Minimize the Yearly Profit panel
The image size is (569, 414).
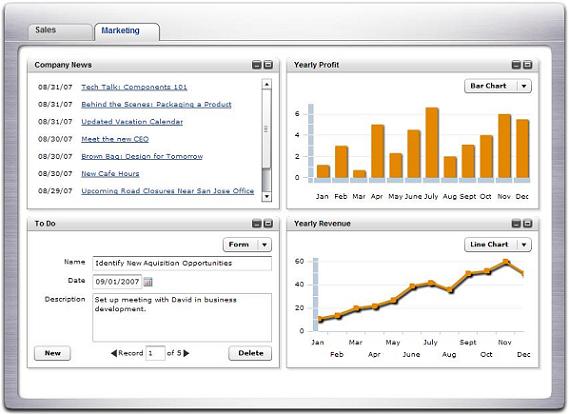pos(516,65)
